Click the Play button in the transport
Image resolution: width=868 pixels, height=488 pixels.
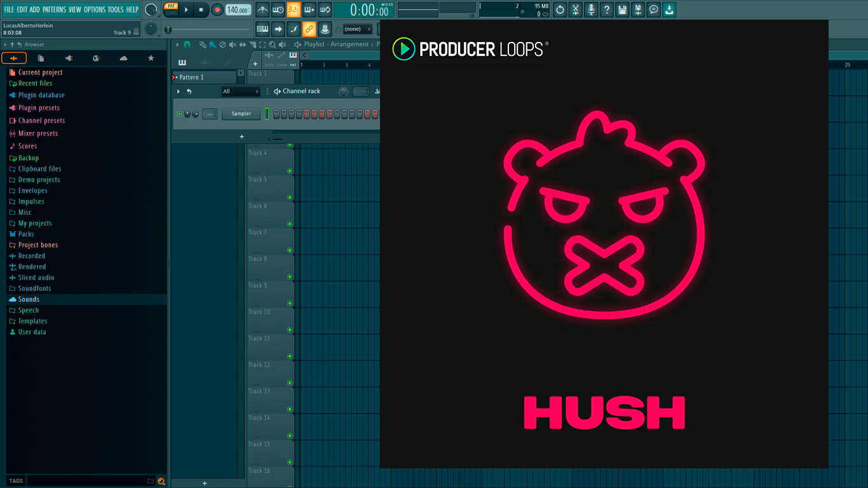click(x=186, y=10)
